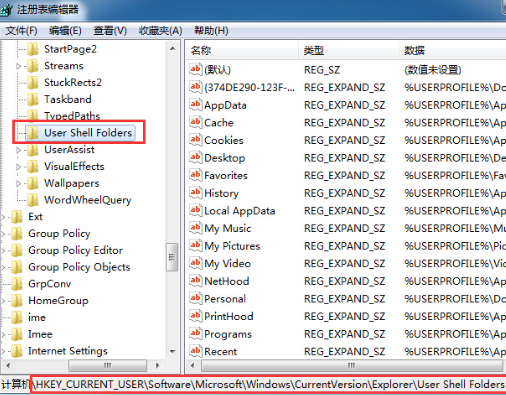The image size is (506, 395).
Task: Click the string icon of AppData value
Action: 196,105
